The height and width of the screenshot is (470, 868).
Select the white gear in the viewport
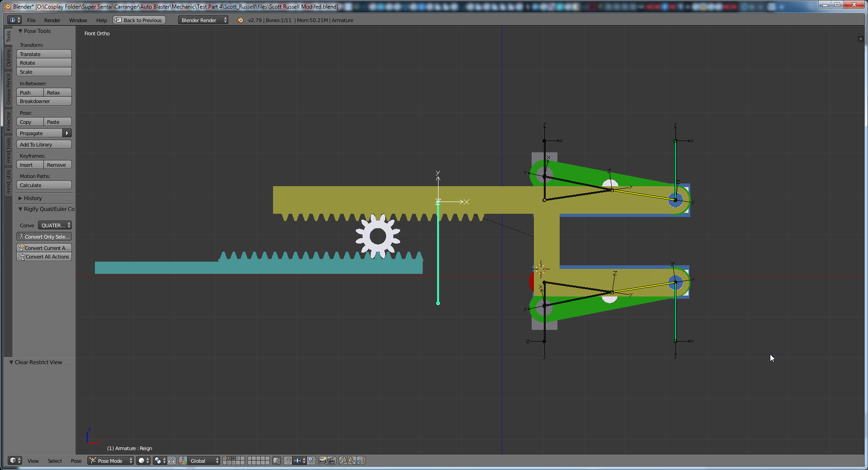point(378,236)
